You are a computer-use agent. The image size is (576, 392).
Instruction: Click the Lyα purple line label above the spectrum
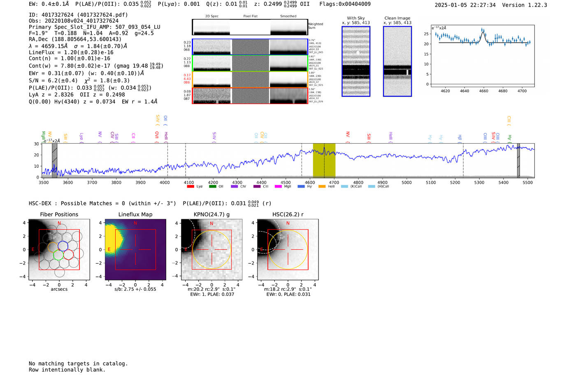coord(81,137)
